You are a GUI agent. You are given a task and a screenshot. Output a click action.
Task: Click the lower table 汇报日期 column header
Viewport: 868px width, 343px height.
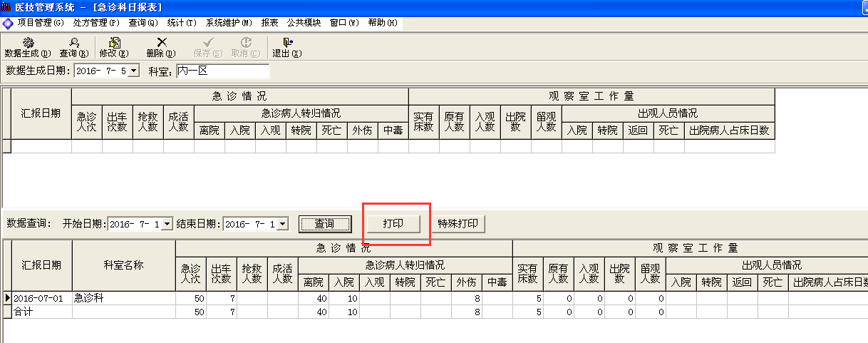tap(42, 265)
